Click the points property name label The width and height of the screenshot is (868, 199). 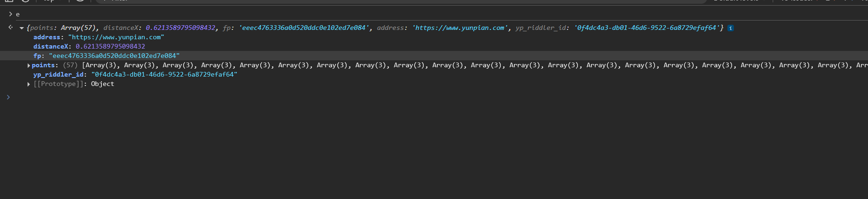pos(44,65)
